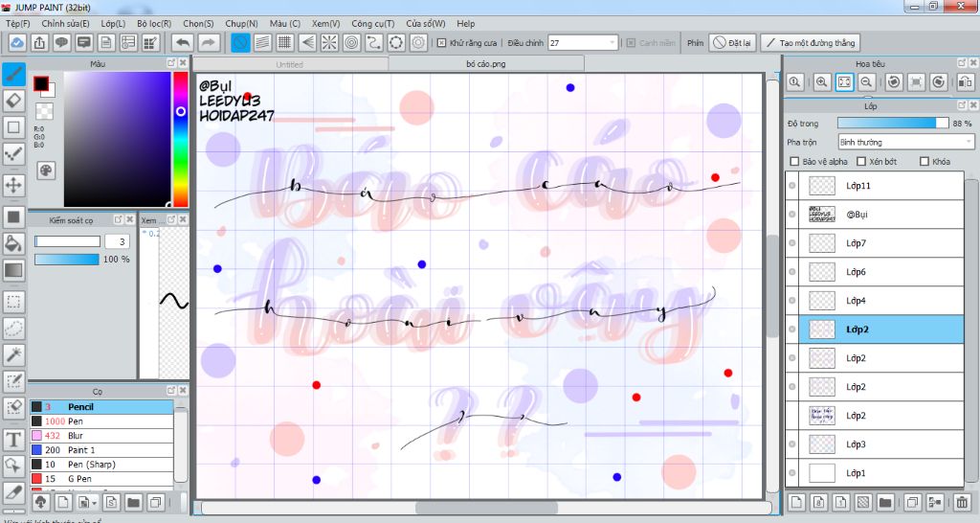This screenshot has width=980, height=523.
Task: Select the rectangular Select tool
Action: [13, 302]
